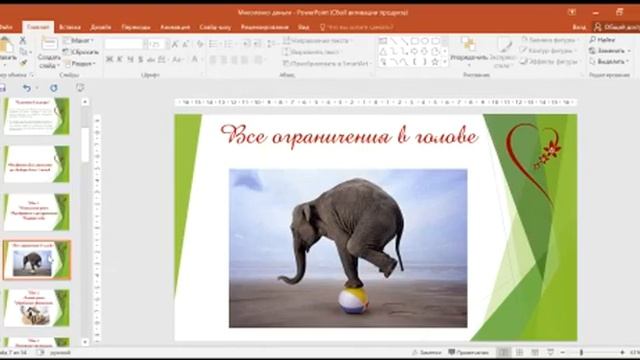Toggle Notes (Заметки) pane in status bar
This screenshot has height=360, width=640.
click(x=427, y=352)
